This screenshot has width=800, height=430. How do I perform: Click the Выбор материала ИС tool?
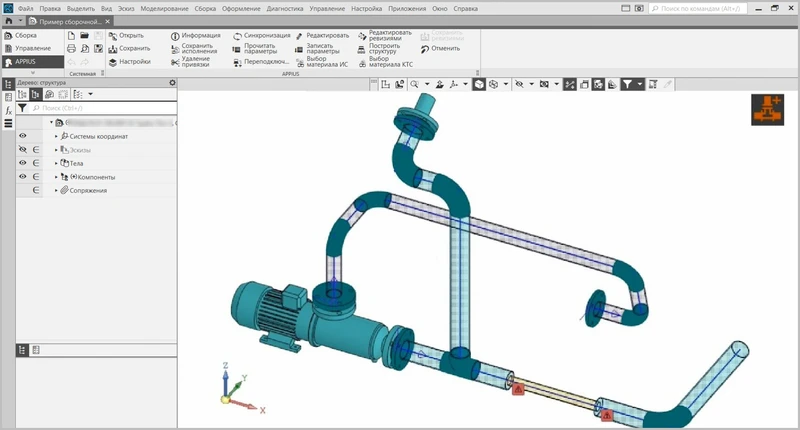point(299,61)
